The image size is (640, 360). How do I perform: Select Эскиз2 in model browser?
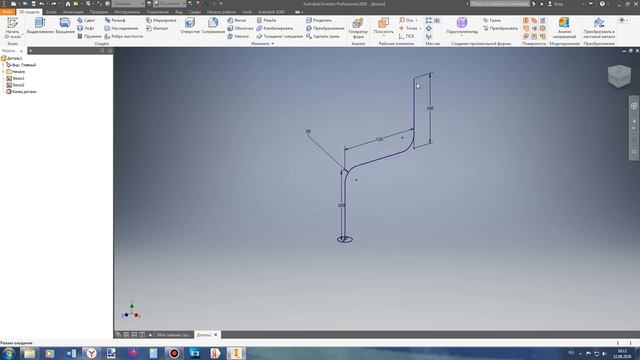(x=15, y=85)
